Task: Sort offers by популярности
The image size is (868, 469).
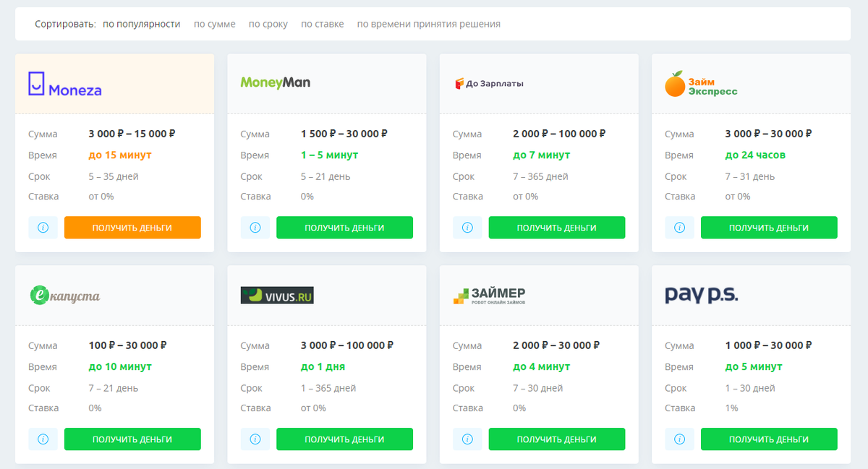Action: [141, 24]
